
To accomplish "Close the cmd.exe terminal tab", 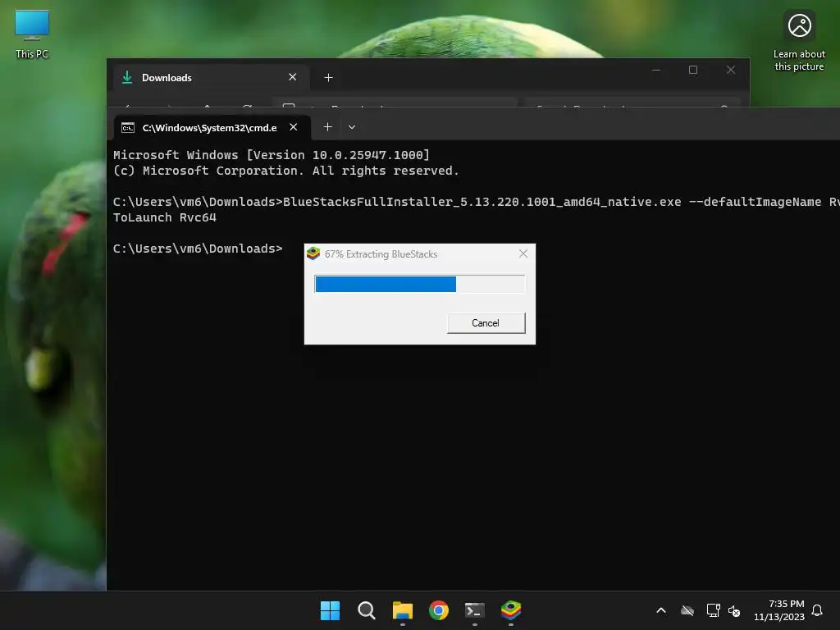I will (293, 127).
